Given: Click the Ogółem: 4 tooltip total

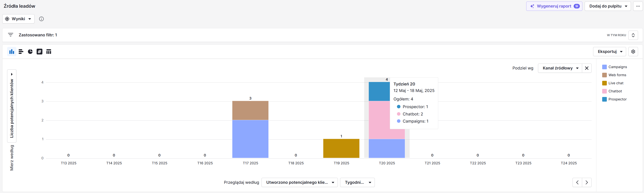Looking at the screenshot, I should [x=403, y=99].
